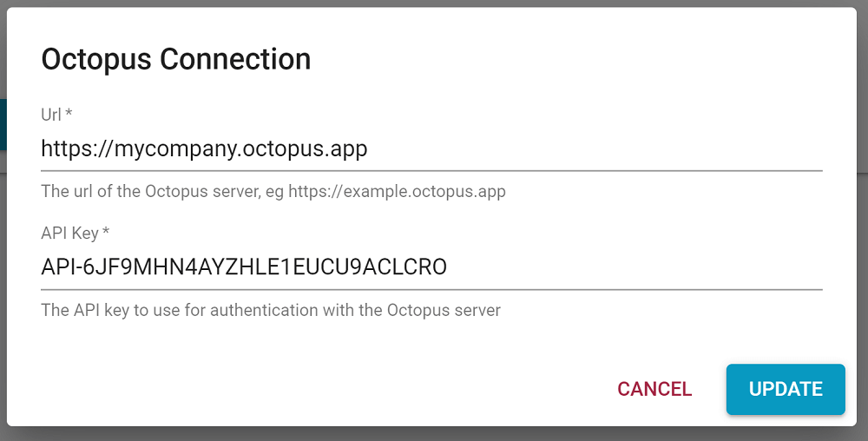This screenshot has height=441, width=868.
Task: Click empty space right of the API key value
Action: pyautogui.click(x=635, y=267)
